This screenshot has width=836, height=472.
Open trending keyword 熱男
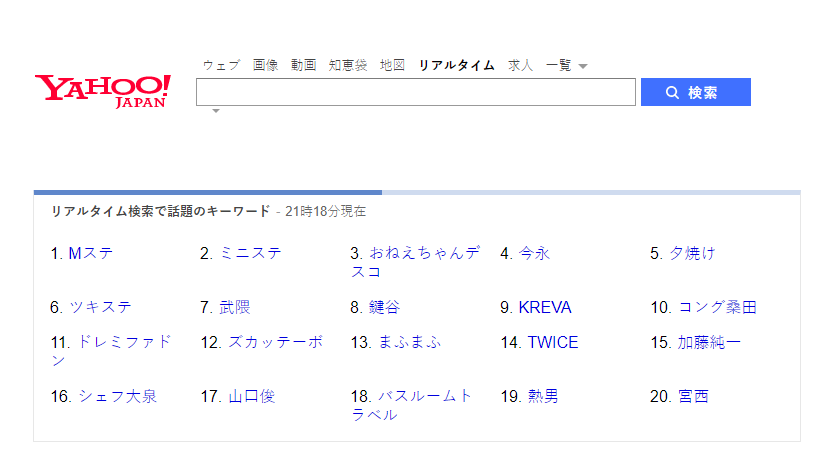[543, 396]
